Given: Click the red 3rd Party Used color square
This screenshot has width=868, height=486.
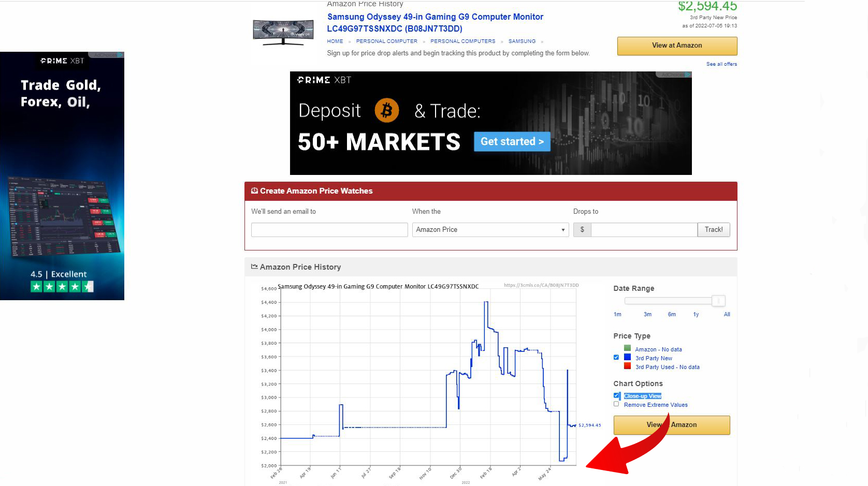Looking at the screenshot, I should (627, 366).
